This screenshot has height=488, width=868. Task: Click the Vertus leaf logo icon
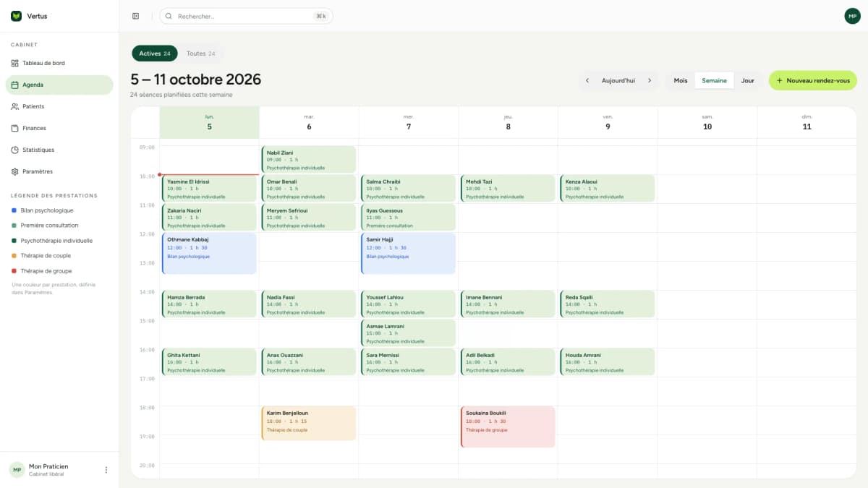click(x=16, y=16)
